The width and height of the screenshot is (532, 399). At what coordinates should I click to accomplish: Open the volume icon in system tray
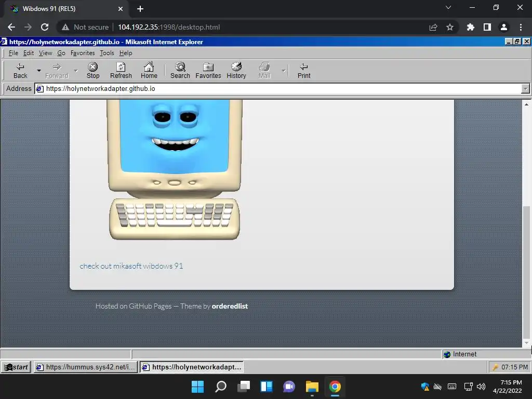point(481,387)
